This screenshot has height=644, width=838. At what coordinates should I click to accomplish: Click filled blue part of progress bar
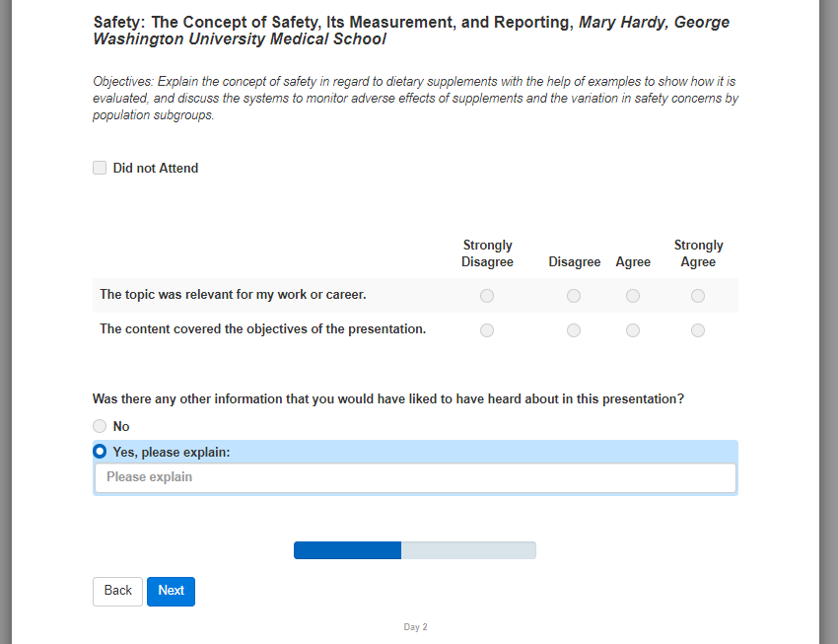pyautogui.click(x=347, y=550)
